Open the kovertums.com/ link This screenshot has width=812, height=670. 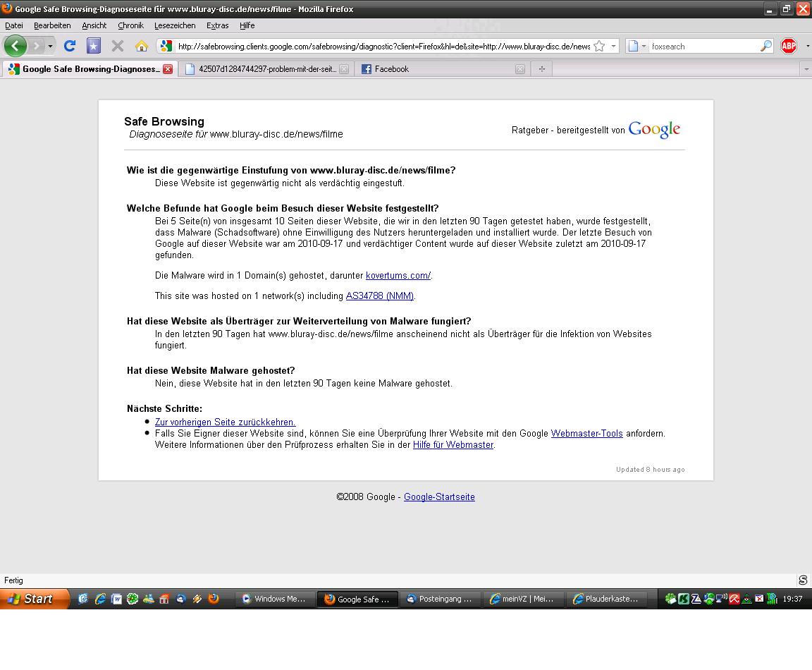coord(398,276)
